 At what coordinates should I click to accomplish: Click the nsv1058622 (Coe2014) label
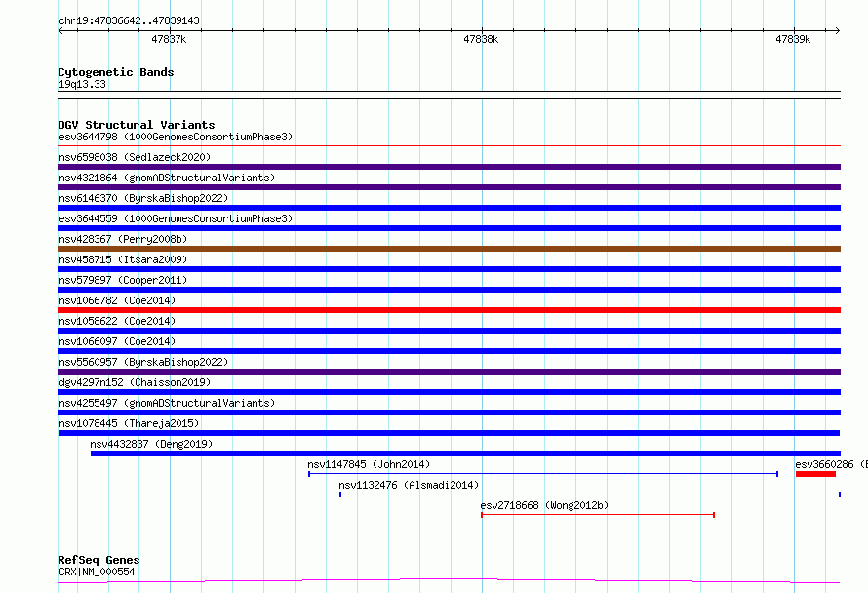(x=117, y=321)
